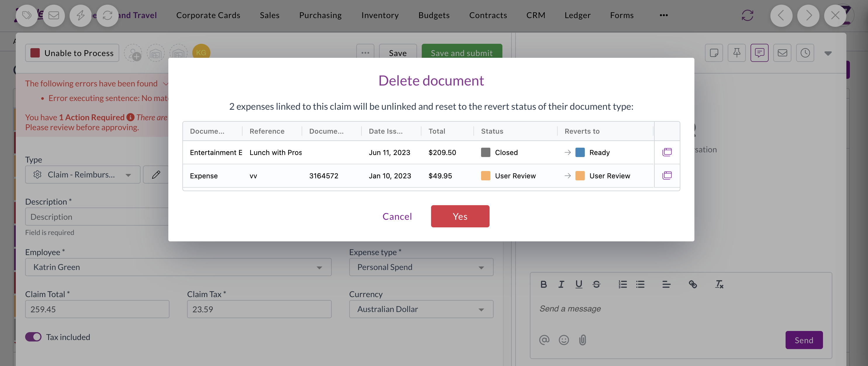This screenshot has height=366, width=868.
Task: Click the purple sync icon in the top bar
Action: [x=747, y=15]
